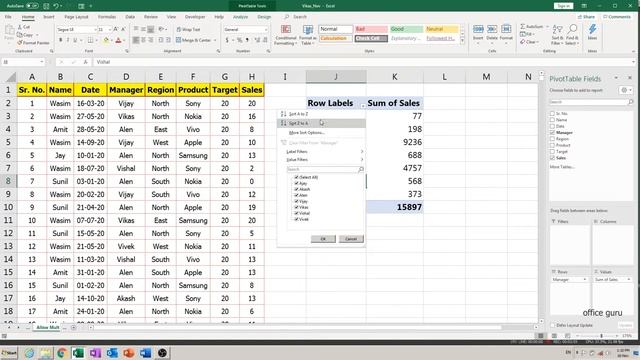
Task: Click Merge & Center
Action: (193, 40)
